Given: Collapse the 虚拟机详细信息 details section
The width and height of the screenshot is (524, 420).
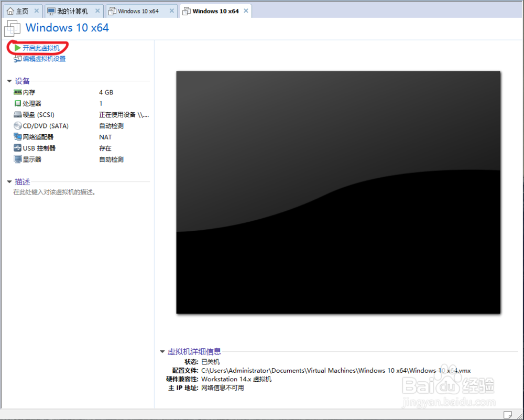Looking at the screenshot, I should (x=162, y=351).
